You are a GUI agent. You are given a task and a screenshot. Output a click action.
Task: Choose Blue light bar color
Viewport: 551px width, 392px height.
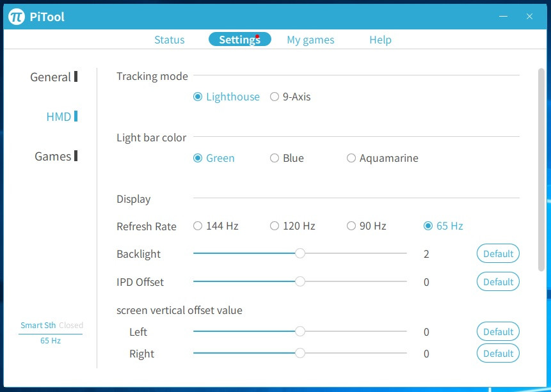(275, 159)
